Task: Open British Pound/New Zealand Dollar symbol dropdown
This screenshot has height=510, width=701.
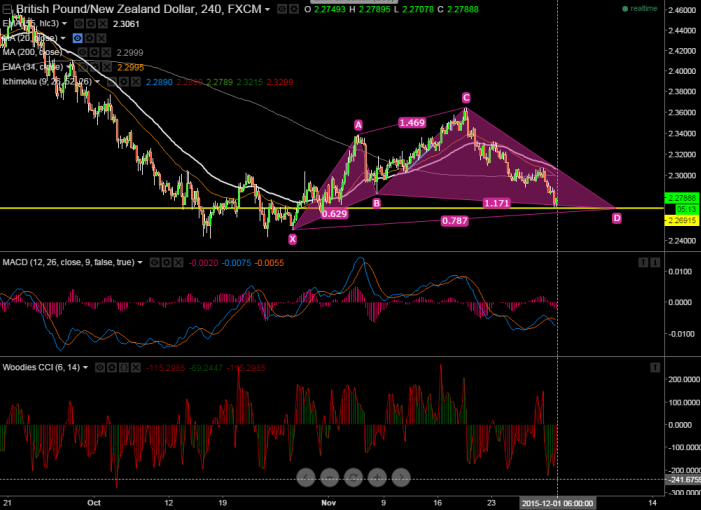Action: coord(267,9)
